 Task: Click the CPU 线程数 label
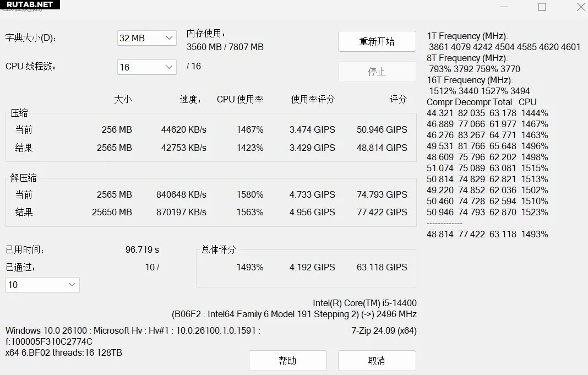click(x=31, y=67)
